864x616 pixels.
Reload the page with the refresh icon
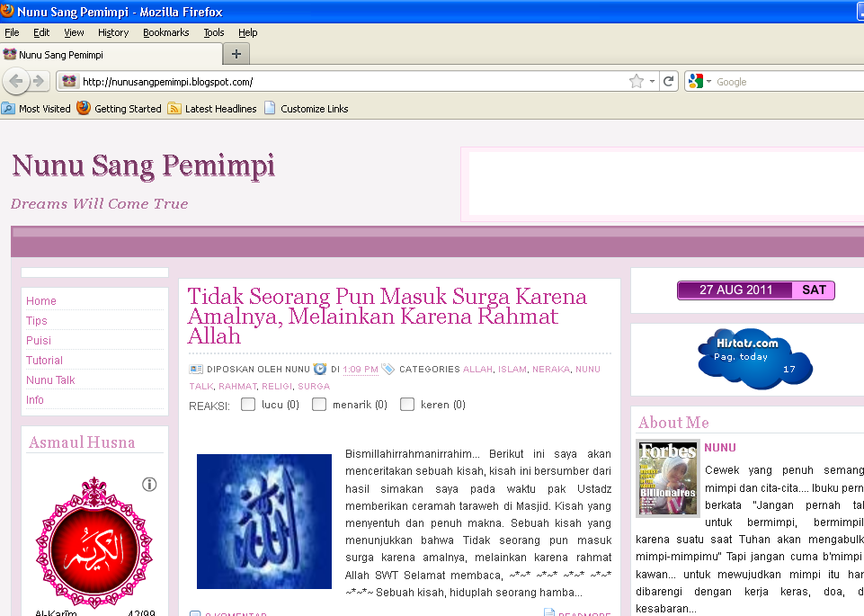click(x=668, y=82)
